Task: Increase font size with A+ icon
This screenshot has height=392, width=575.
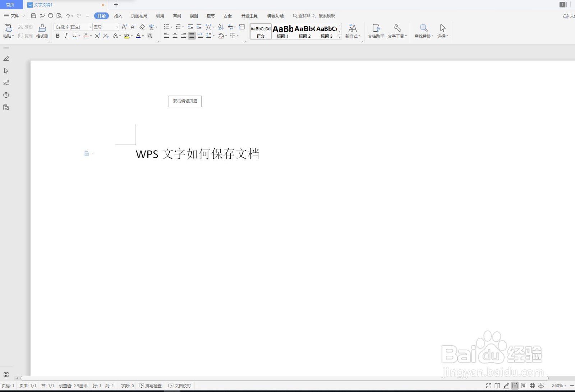Action: 124,27
